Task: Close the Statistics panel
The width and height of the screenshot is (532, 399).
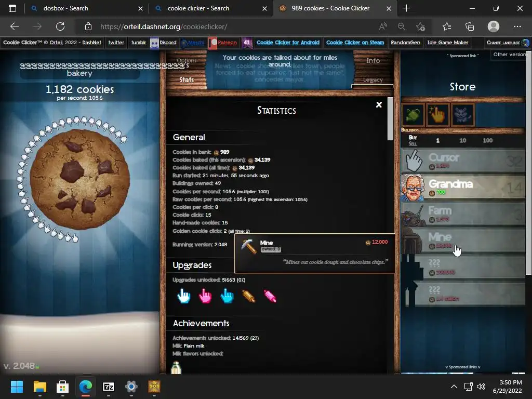Action: coord(379,105)
